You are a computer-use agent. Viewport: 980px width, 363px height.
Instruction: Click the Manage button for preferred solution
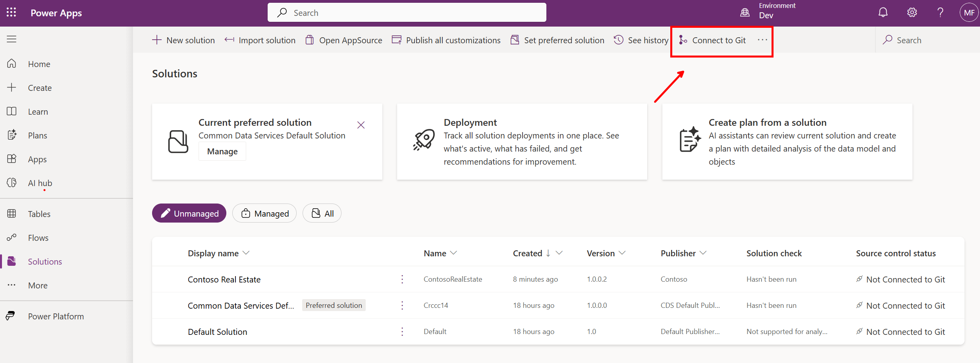point(222,152)
